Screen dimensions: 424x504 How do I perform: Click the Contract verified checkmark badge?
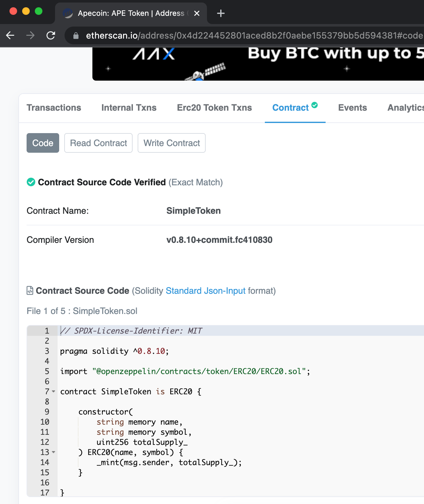click(315, 105)
